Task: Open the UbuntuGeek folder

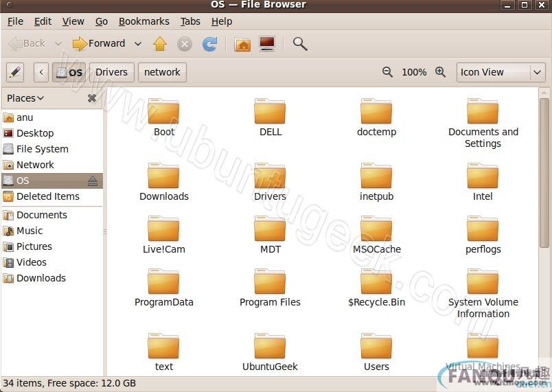Action: (x=270, y=352)
